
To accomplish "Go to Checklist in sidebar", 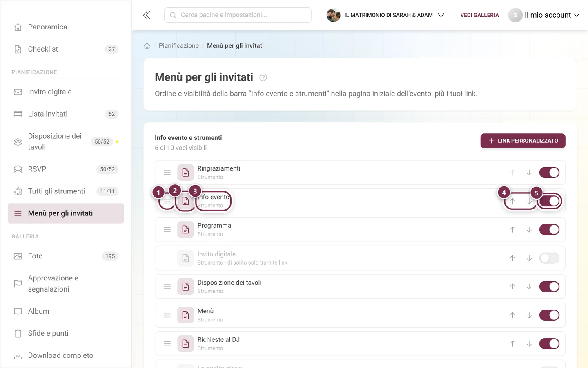I will point(66,49).
